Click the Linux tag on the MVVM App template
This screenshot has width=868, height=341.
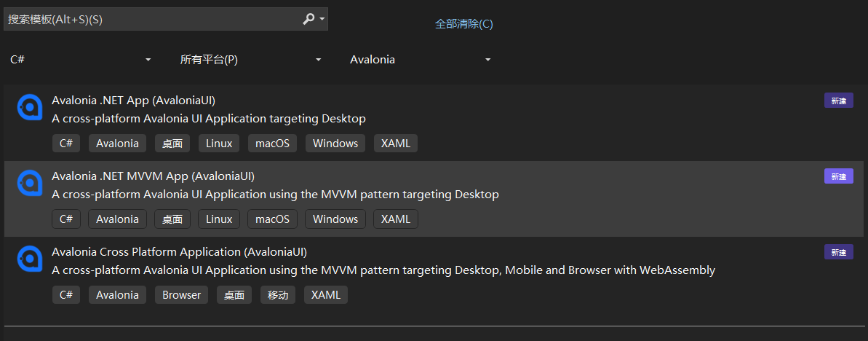tap(219, 219)
